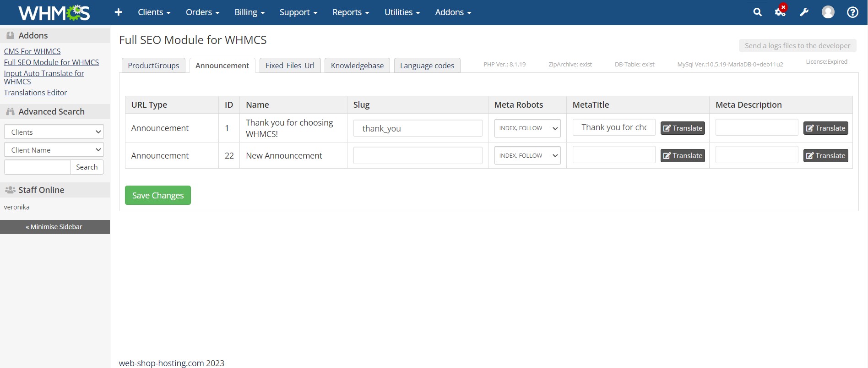
Task: Open the search magnifier icon
Action: 758,12
